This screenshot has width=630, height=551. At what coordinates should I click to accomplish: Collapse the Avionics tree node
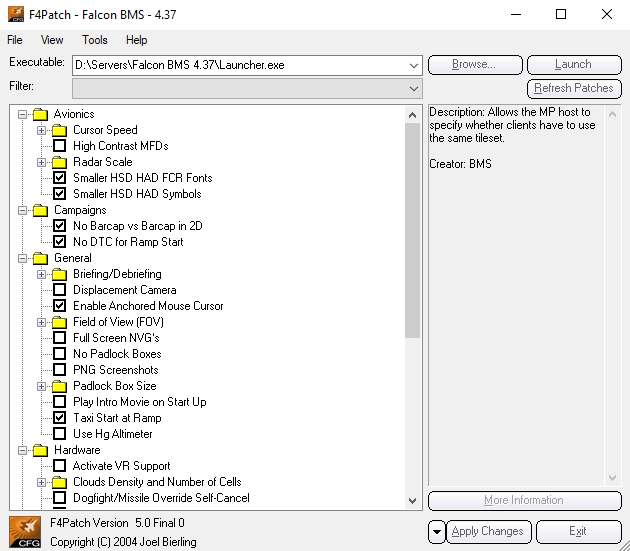pyautogui.click(x=22, y=115)
